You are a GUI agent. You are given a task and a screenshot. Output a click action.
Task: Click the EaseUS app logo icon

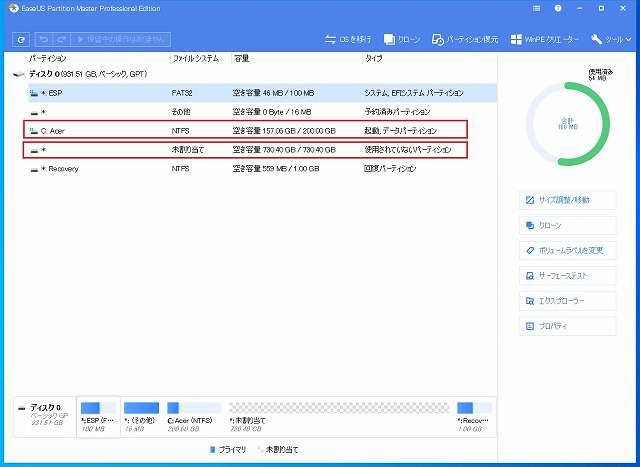pyautogui.click(x=13, y=8)
